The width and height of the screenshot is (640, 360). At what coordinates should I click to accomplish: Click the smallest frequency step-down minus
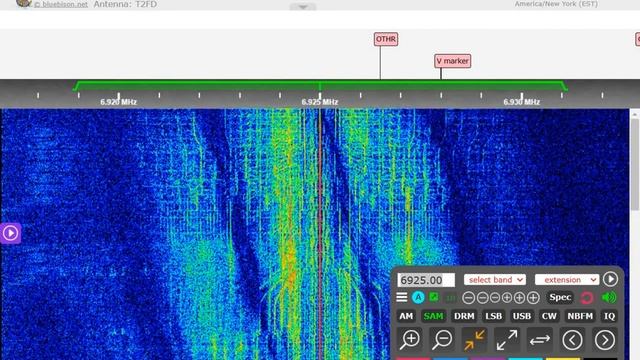tap(495, 298)
